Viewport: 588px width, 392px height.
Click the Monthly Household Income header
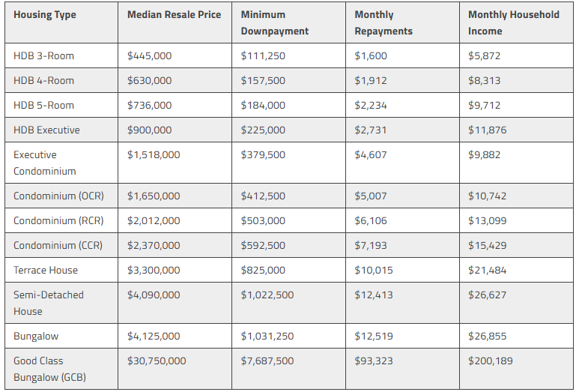tap(513, 23)
